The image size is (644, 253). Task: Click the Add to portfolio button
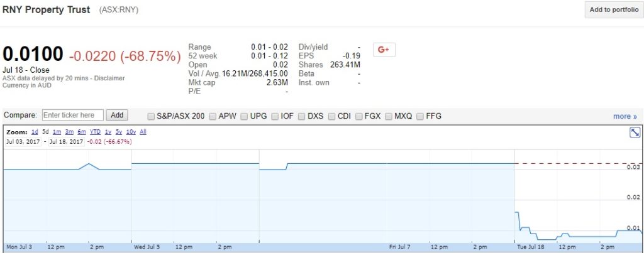(614, 10)
